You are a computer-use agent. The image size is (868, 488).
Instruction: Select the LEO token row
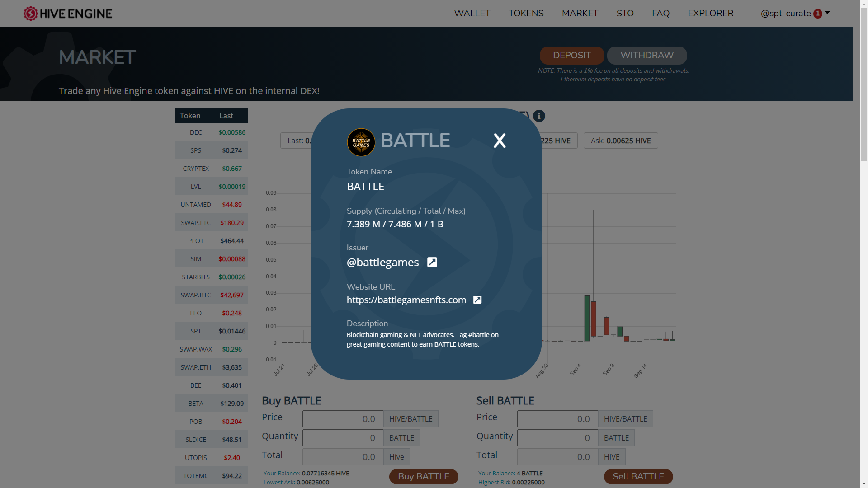click(x=212, y=313)
